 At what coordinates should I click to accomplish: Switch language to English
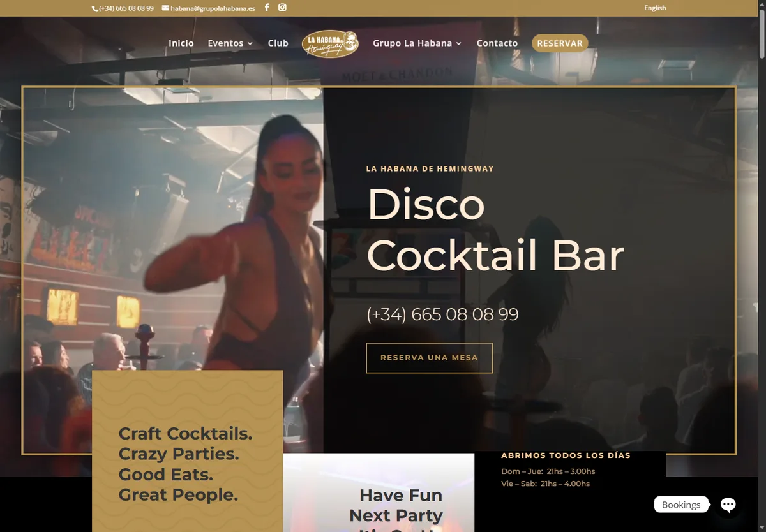[655, 8]
